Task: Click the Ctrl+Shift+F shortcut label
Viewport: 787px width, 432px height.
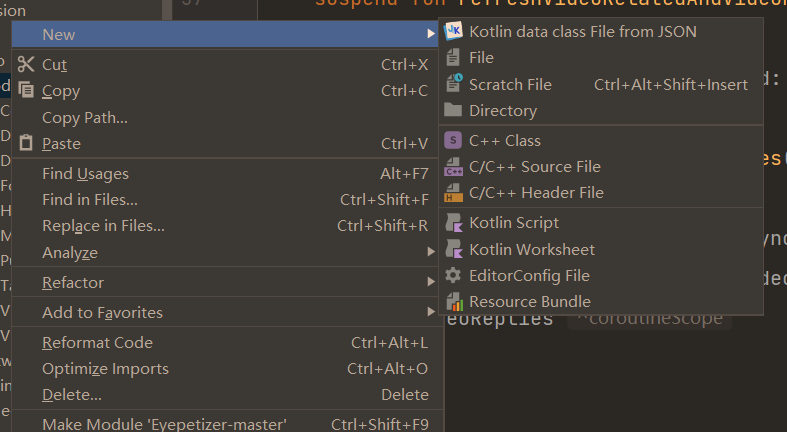Action: [384, 200]
